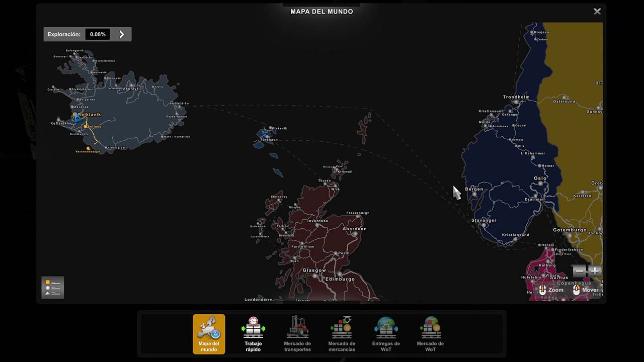The width and height of the screenshot is (644, 362).
Task: Select Drammen city label
Action: [x=534, y=199]
